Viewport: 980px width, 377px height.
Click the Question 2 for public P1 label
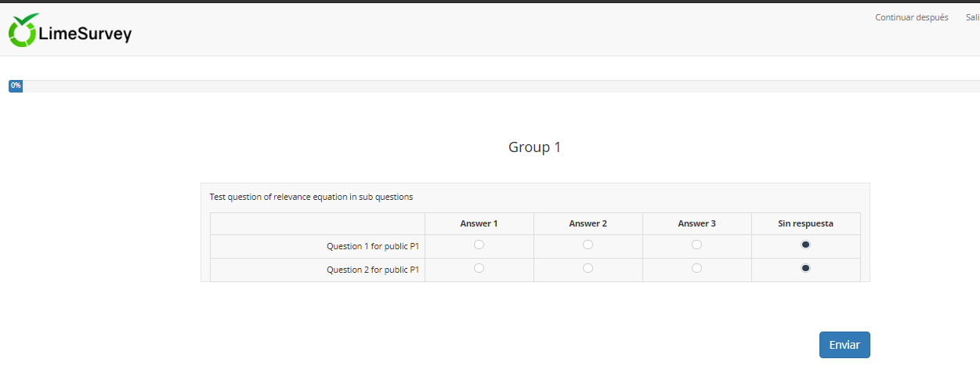click(373, 270)
